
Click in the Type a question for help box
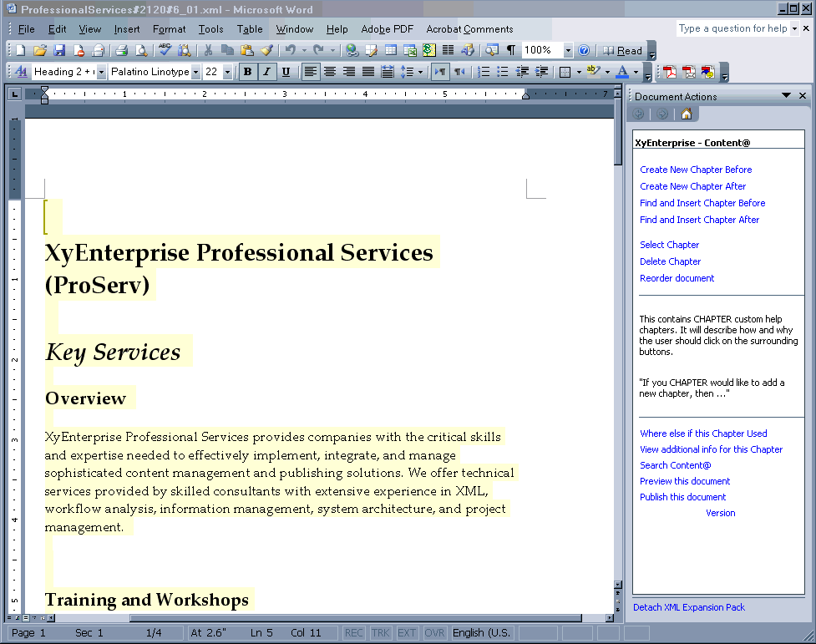tap(732, 28)
